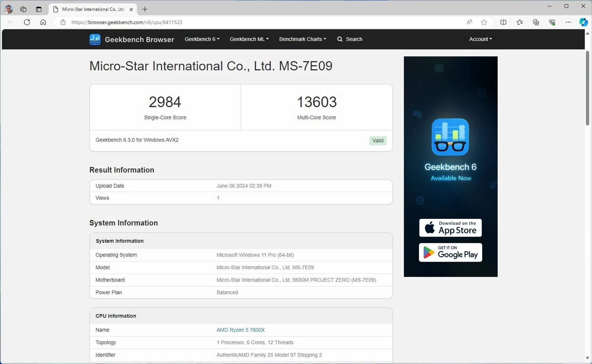Click the Search magnifier in navbar

point(340,39)
